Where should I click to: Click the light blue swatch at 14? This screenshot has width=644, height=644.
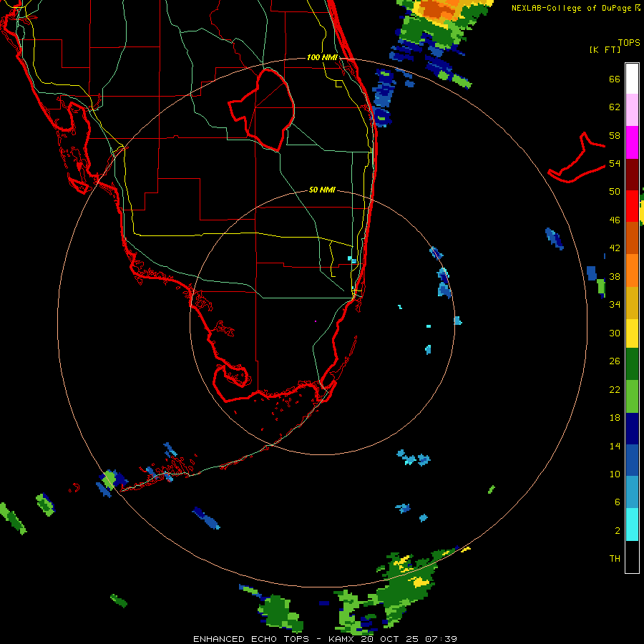[632, 492]
